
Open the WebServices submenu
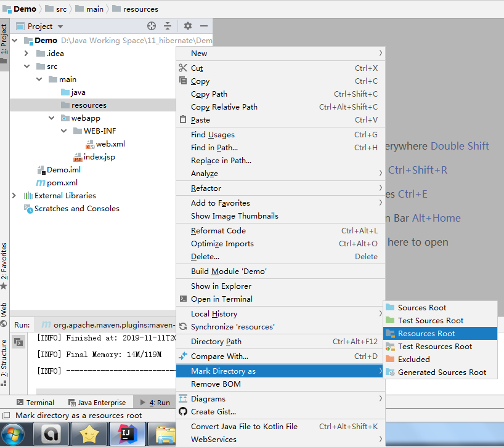(280, 439)
